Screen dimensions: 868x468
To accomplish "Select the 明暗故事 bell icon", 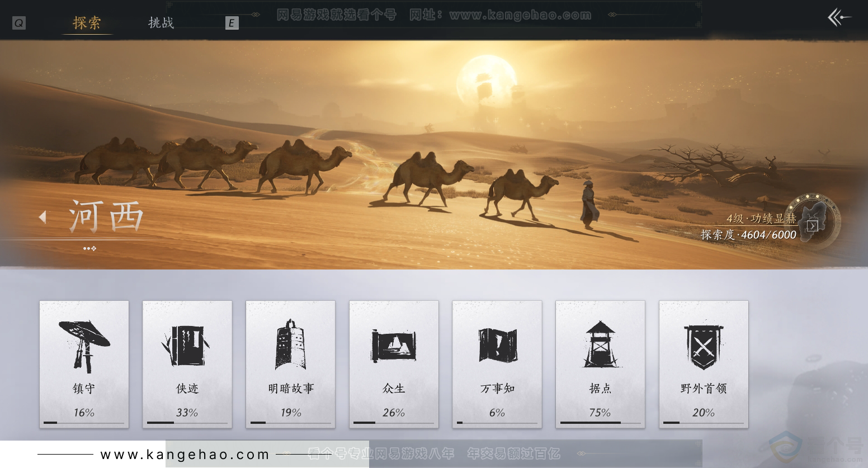I will [290, 344].
